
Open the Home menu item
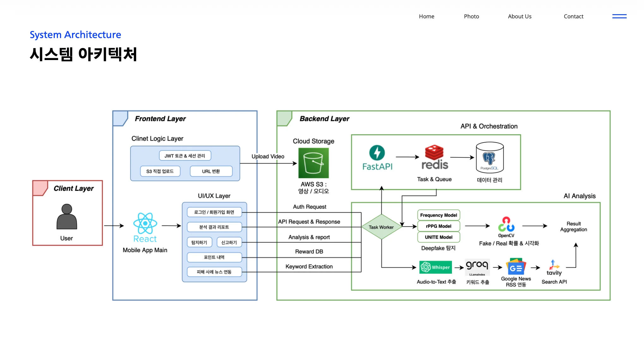click(x=426, y=16)
